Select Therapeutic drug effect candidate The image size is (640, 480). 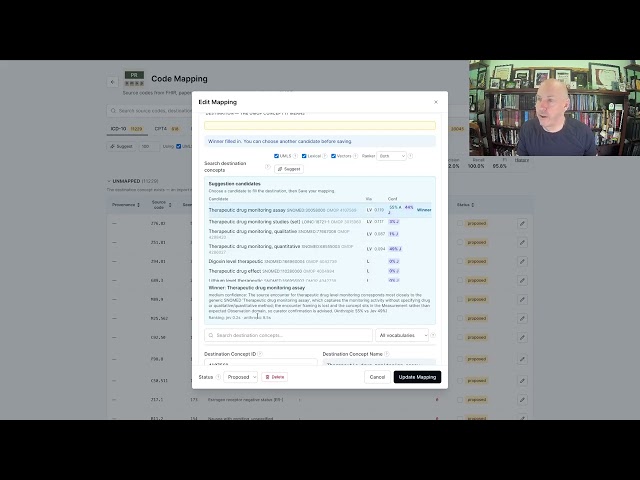tap(320, 271)
